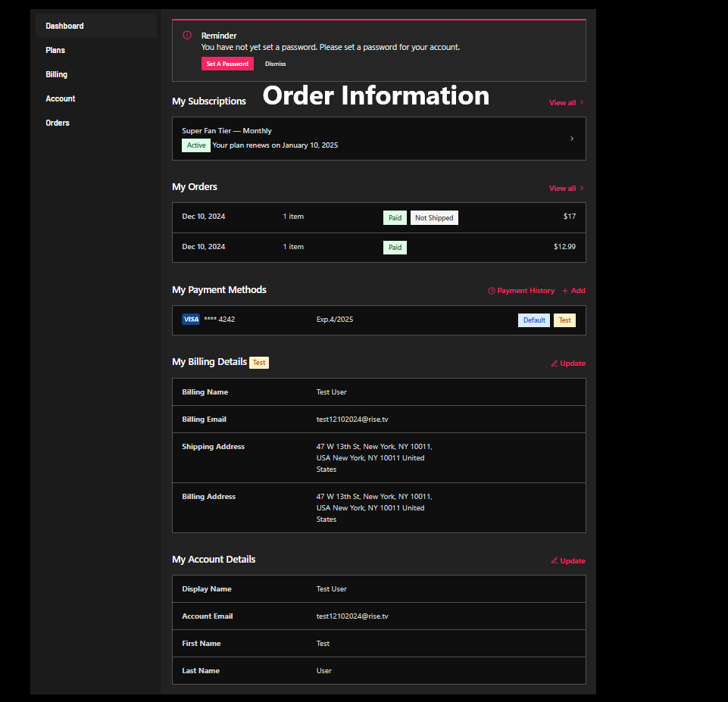The image size is (728, 702).
Task: Expand the Super Fan Tier subscription chevron
Action: click(x=571, y=139)
